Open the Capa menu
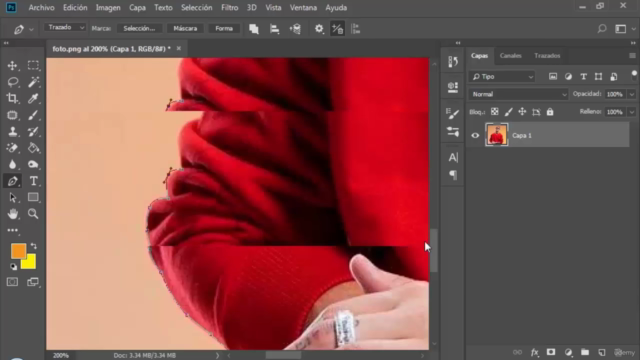Image resolution: width=640 pixels, height=360 pixels. [x=137, y=8]
